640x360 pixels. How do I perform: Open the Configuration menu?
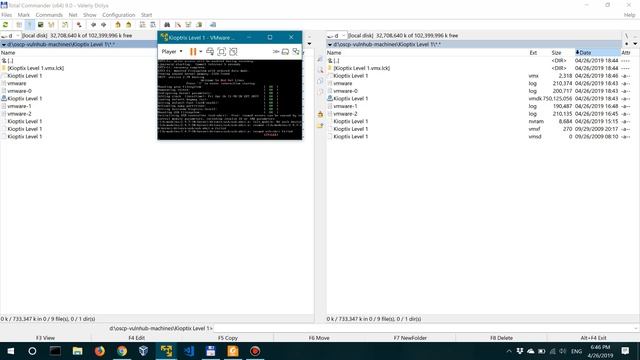118,15
